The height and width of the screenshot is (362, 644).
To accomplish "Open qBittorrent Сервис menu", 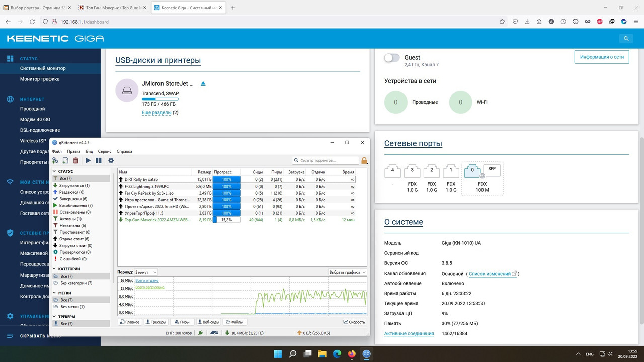I will tap(105, 151).
